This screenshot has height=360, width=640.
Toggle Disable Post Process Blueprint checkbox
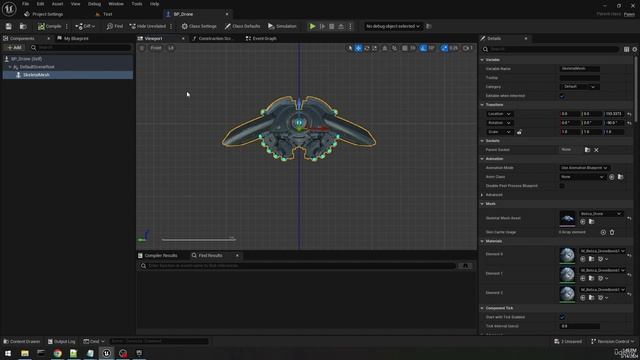(x=562, y=186)
